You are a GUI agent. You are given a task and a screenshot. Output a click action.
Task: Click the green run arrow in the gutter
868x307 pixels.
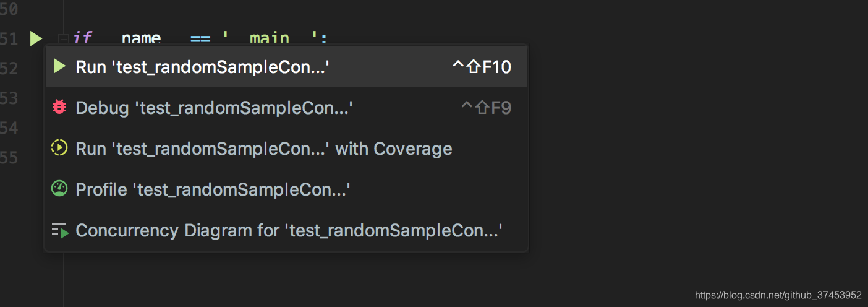[x=36, y=39]
